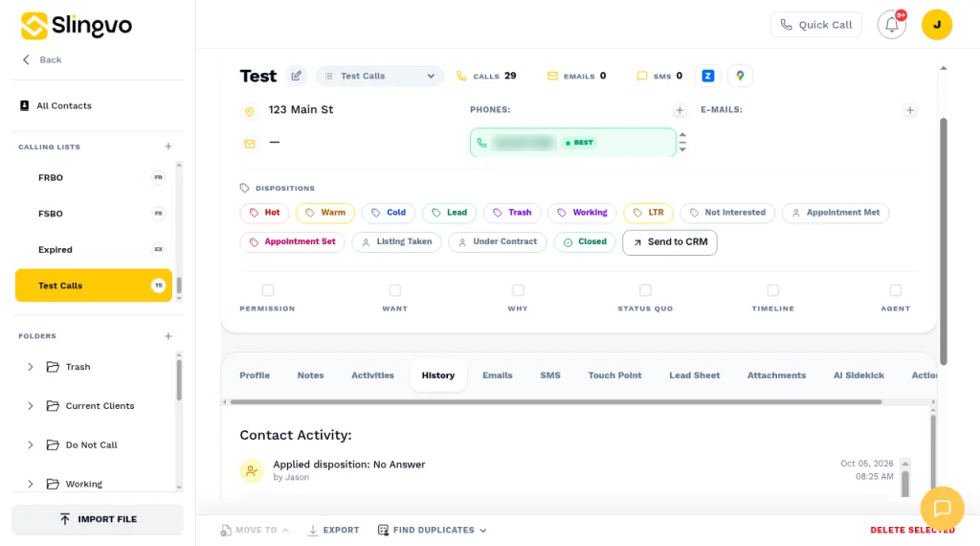The image size is (980, 546).
Task: Check the Status Quo checkbox
Action: pos(645,290)
